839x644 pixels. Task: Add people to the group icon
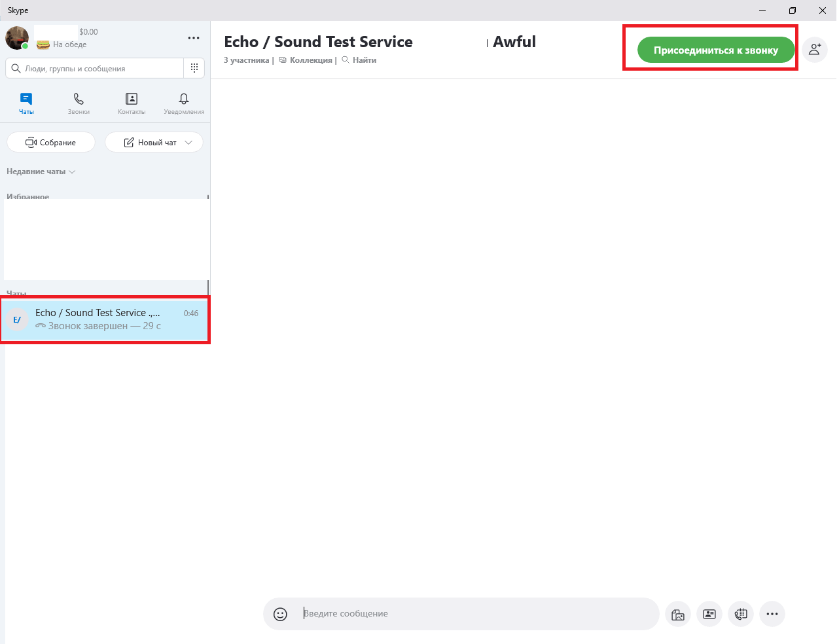click(815, 50)
